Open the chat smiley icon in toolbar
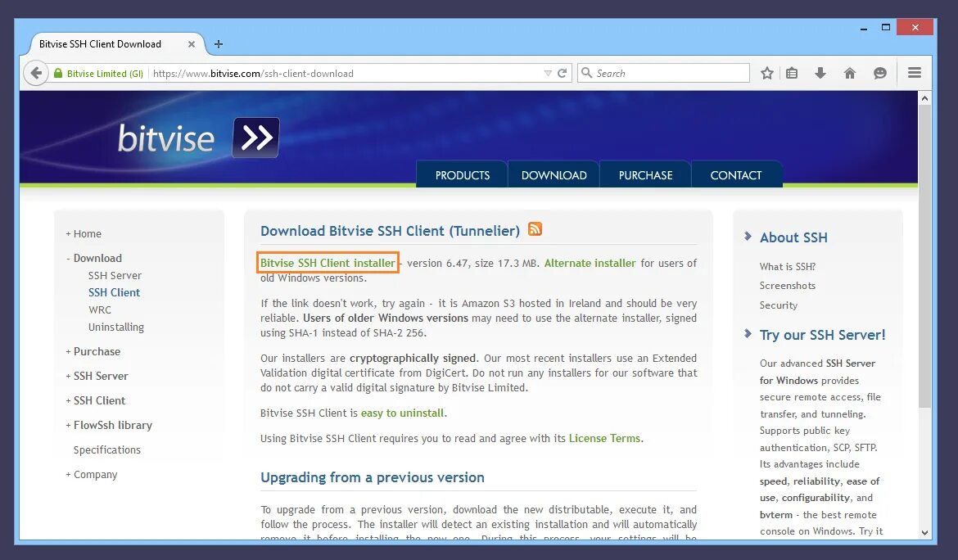This screenshot has height=560, width=958. (879, 74)
